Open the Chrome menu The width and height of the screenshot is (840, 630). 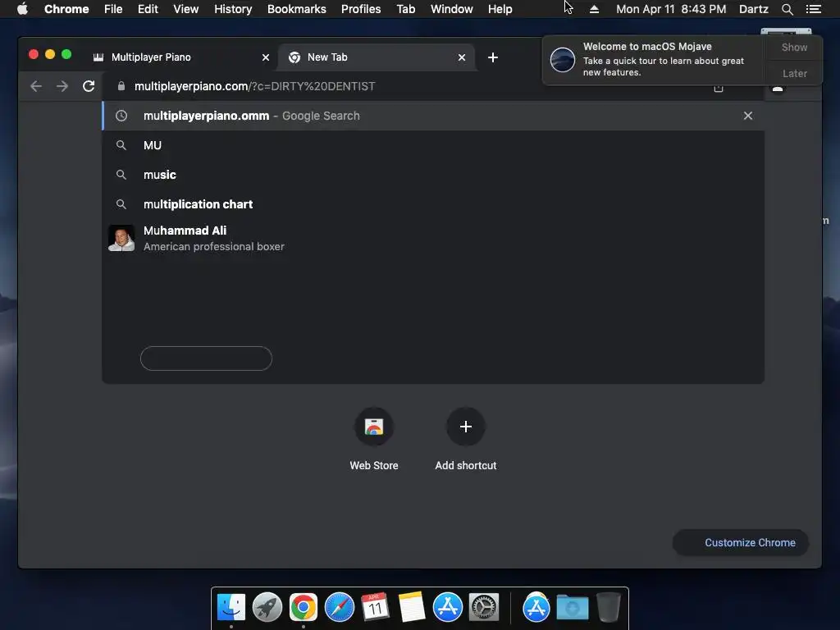pyautogui.click(x=66, y=9)
